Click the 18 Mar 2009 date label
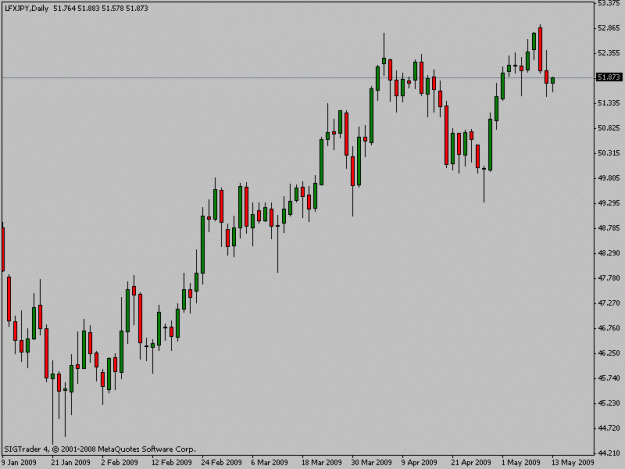The image size is (625, 469). tap(321, 463)
